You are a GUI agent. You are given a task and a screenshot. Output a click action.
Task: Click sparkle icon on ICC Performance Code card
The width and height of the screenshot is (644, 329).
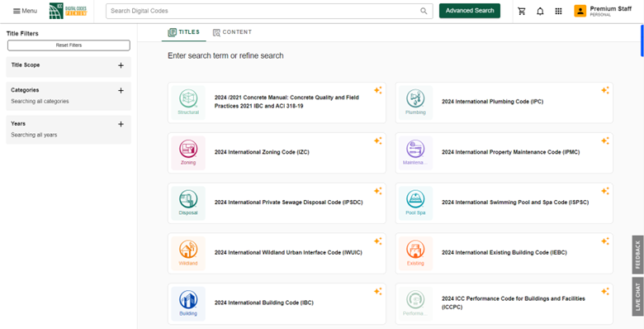(605, 291)
